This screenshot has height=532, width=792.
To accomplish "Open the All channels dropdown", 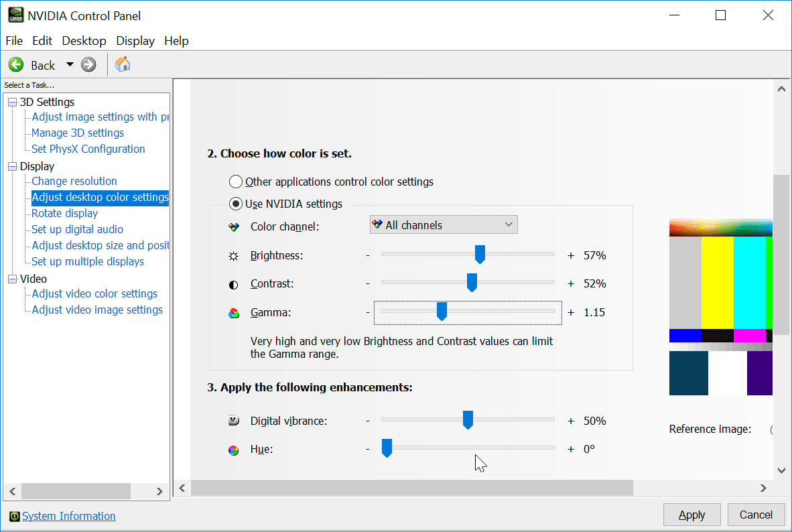I will coord(443,224).
